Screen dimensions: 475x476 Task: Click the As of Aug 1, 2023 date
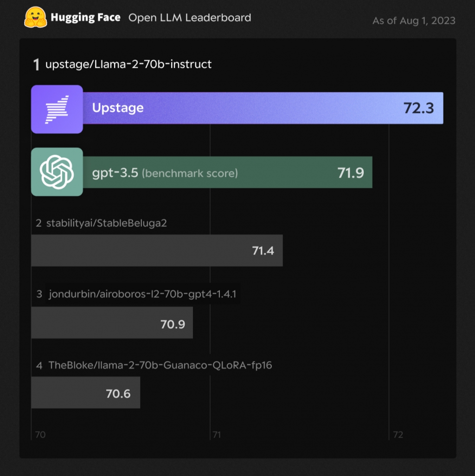point(414,21)
